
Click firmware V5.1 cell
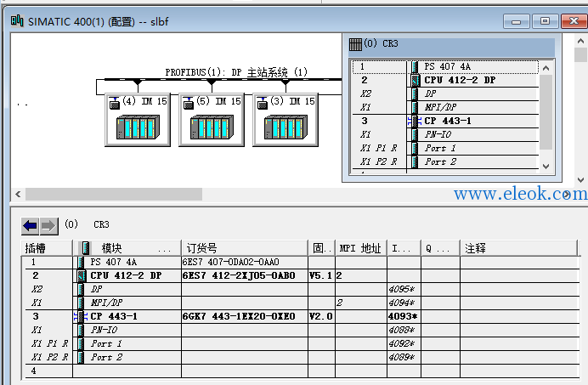pos(321,276)
